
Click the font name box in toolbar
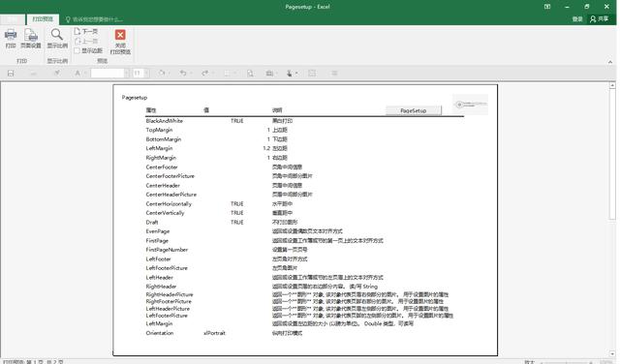108,74
